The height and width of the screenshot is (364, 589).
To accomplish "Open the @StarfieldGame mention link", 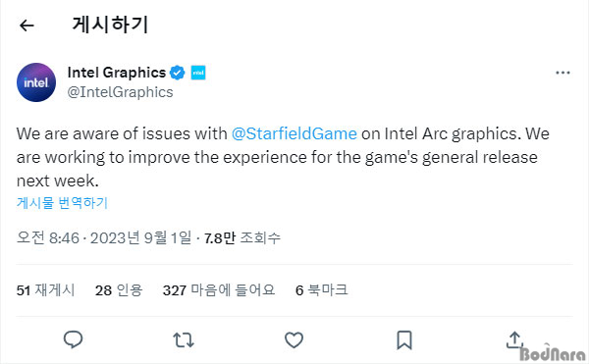I will pyautogui.click(x=294, y=133).
